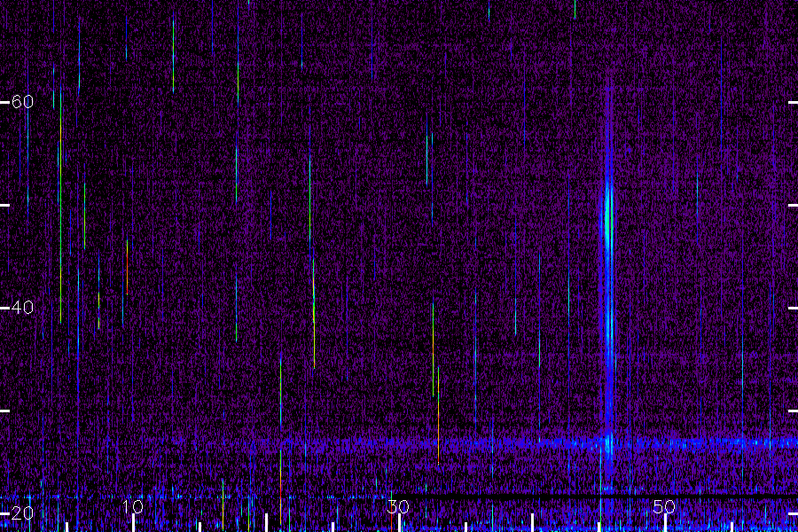This screenshot has height=532, width=798.
Task: Click the "40" vertical axis label
Action: click(x=22, y=308)
